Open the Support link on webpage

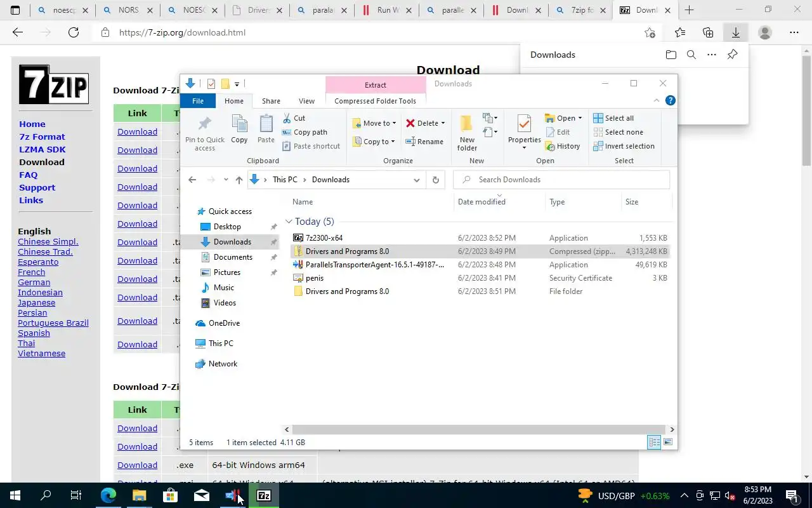coord(37,187)
